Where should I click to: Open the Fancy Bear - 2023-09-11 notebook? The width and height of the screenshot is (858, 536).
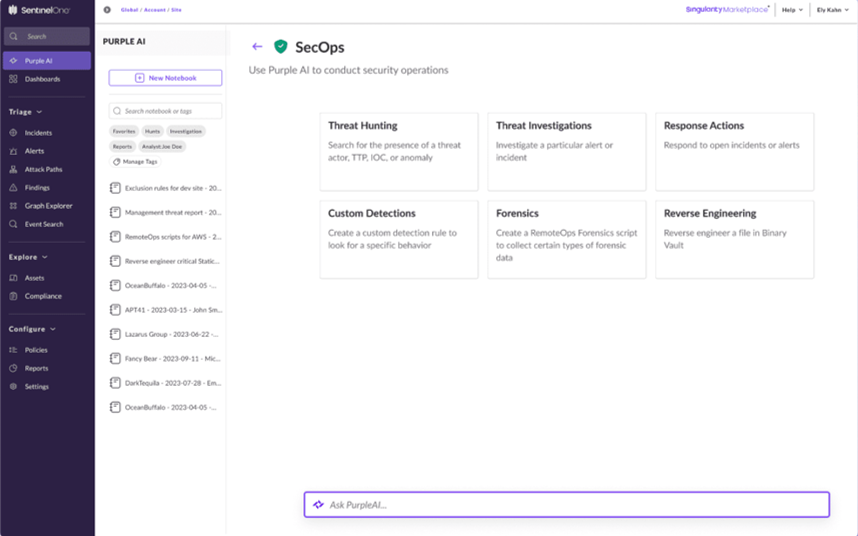pos(166,359)
